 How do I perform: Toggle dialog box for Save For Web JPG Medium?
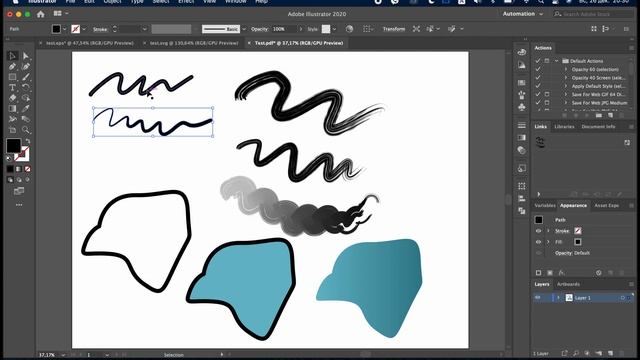[x=547, y=103]
